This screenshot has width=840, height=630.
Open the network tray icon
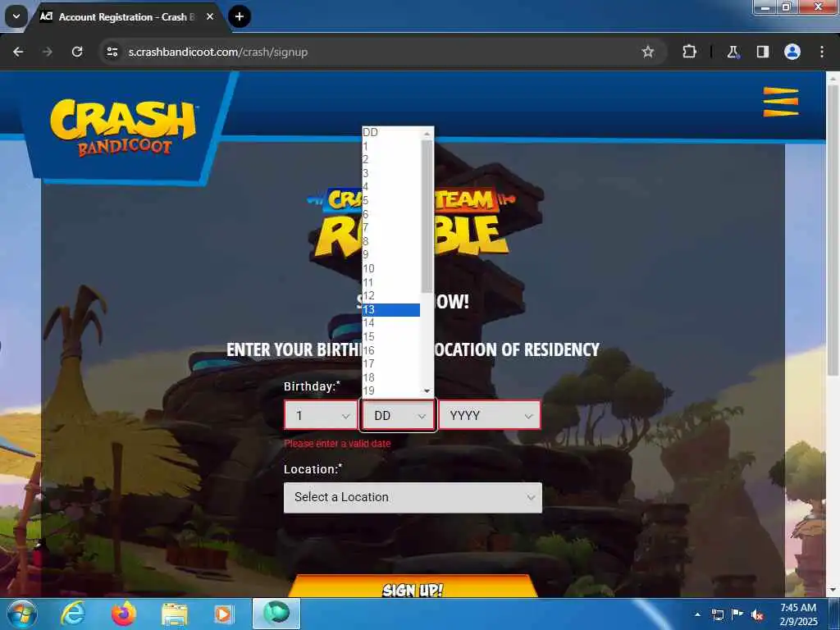(717, 614)
